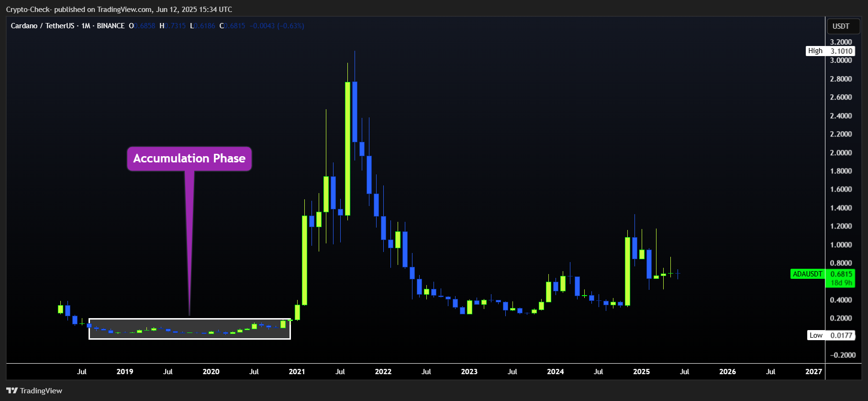Click the 3.2000 price axis label
This screenshot has width=868, height=401.
pyautogui.click(x=841, y=42)
